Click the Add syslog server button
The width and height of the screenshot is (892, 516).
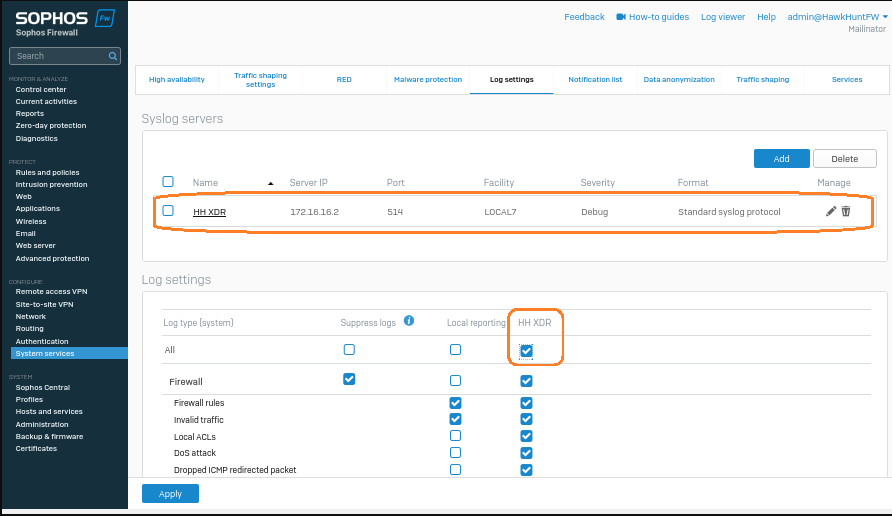(x=781, y=158)
